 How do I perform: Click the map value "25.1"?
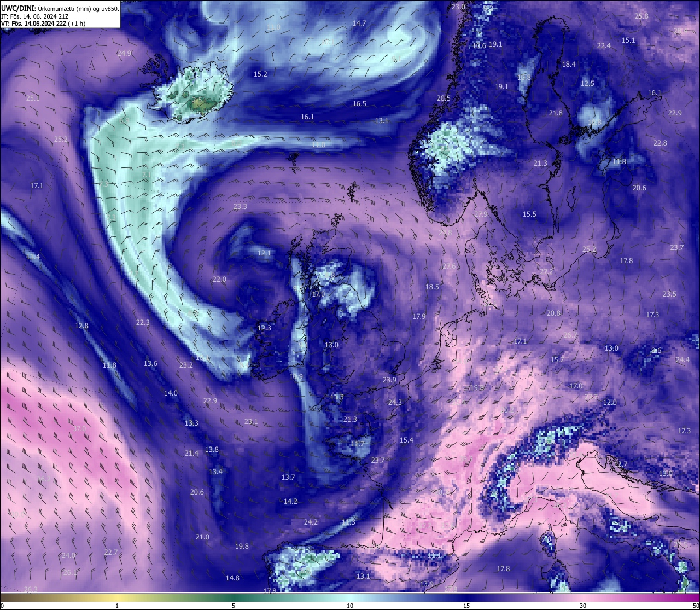point(33,98)
